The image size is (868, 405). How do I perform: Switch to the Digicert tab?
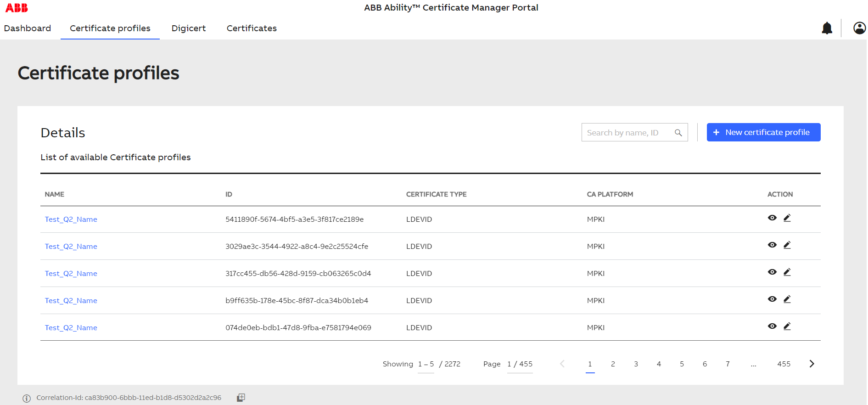click(x=189, y=28)
